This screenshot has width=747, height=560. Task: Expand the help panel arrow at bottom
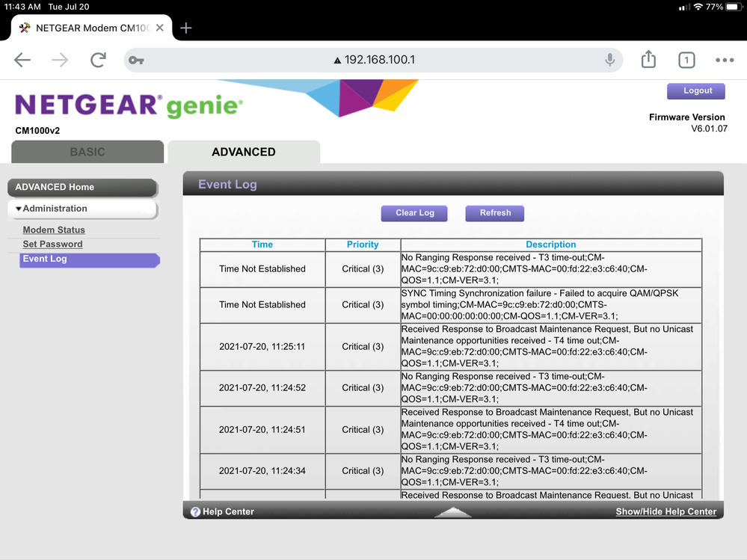[452, 512]
